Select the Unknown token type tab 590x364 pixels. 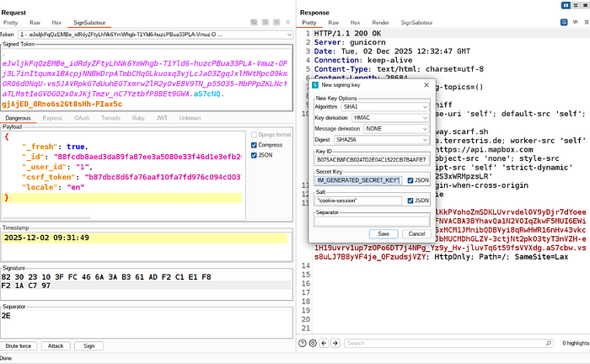pos(190,118)
